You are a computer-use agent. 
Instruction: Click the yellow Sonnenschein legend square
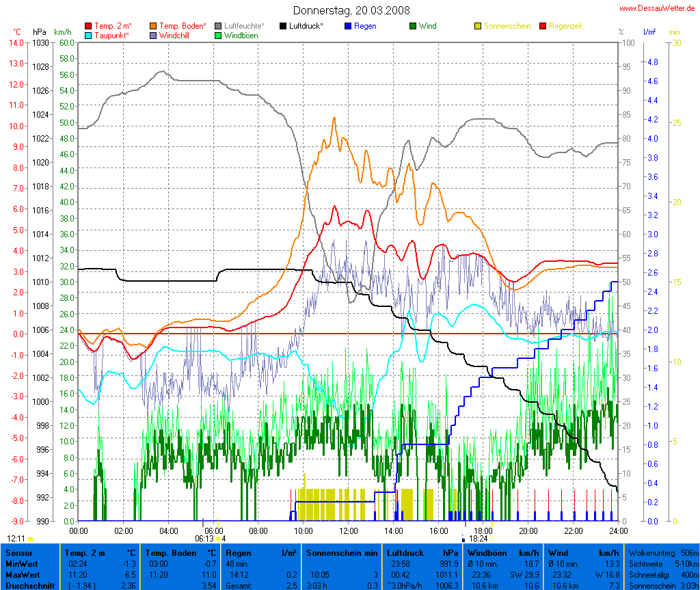pos(478,26)
